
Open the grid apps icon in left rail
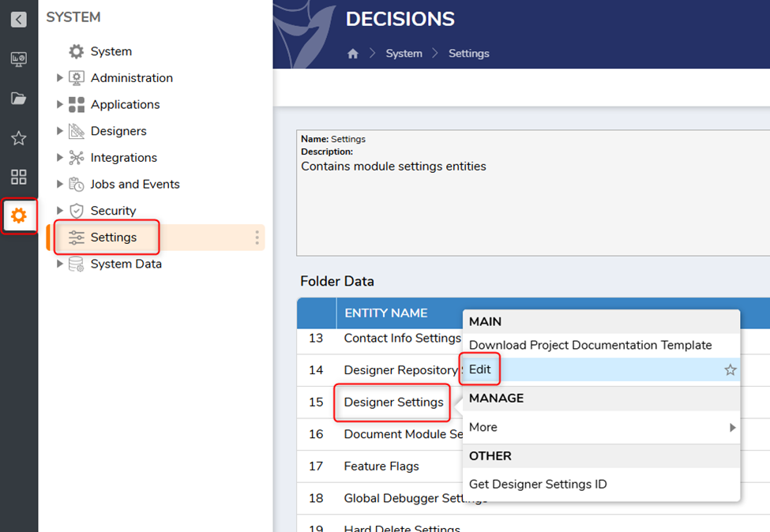(18, 177)
